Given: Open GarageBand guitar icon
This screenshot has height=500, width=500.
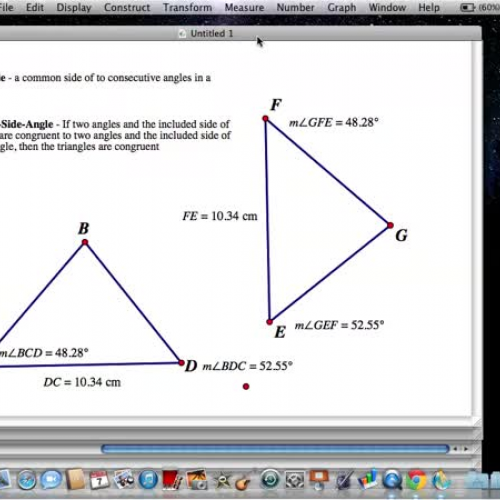Looking at the screenshot, I should pos(244,481).
